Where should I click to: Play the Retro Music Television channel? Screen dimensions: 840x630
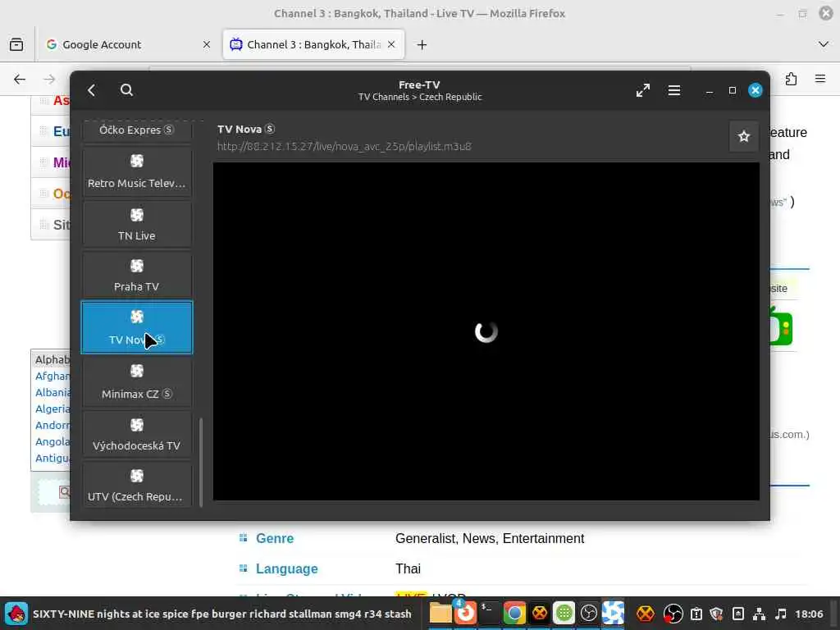137,171
